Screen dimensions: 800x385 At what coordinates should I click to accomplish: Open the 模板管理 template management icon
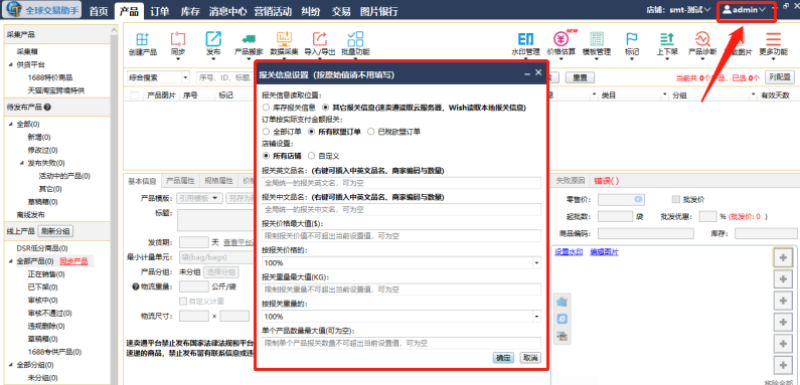point(596,39)
